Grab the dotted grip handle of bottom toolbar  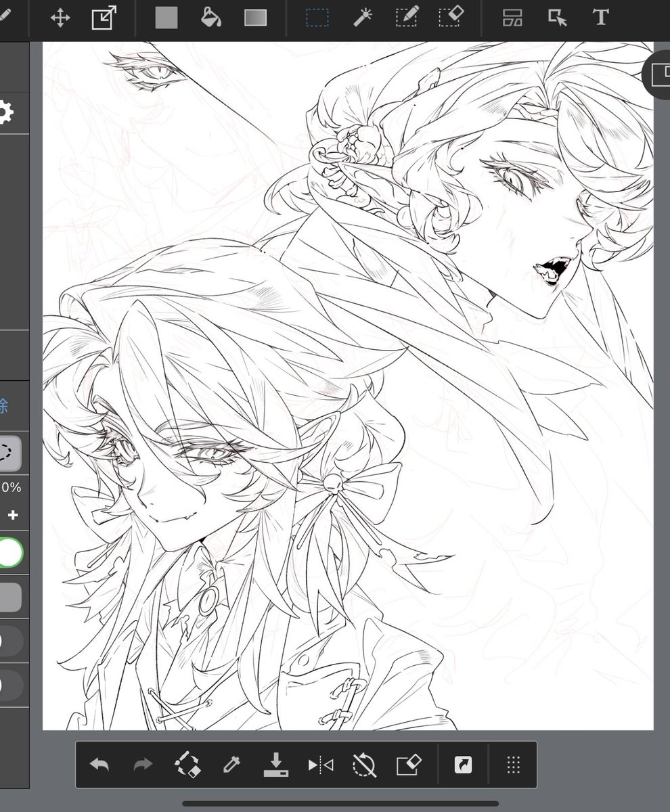tap(513, 765)
